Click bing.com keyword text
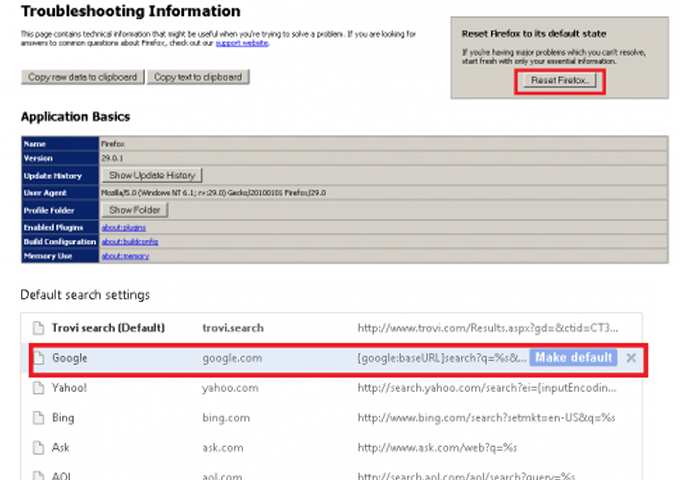 tap(226, 418)
